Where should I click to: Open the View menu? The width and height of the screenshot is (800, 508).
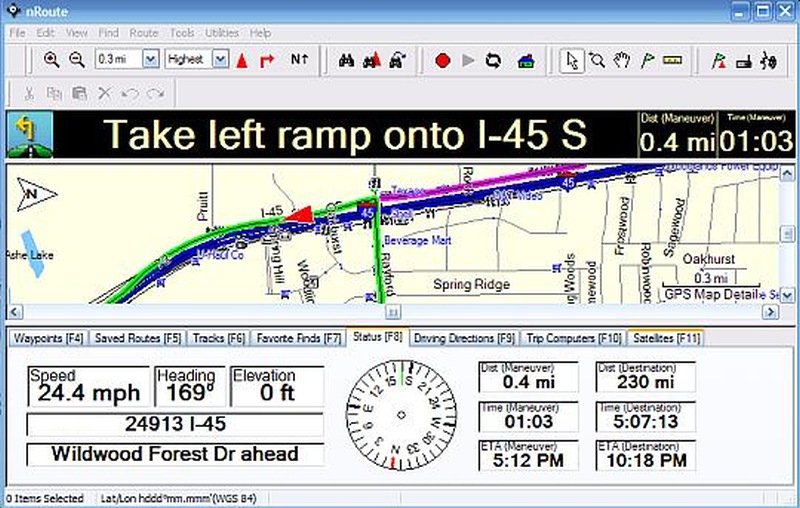point(77,33)
